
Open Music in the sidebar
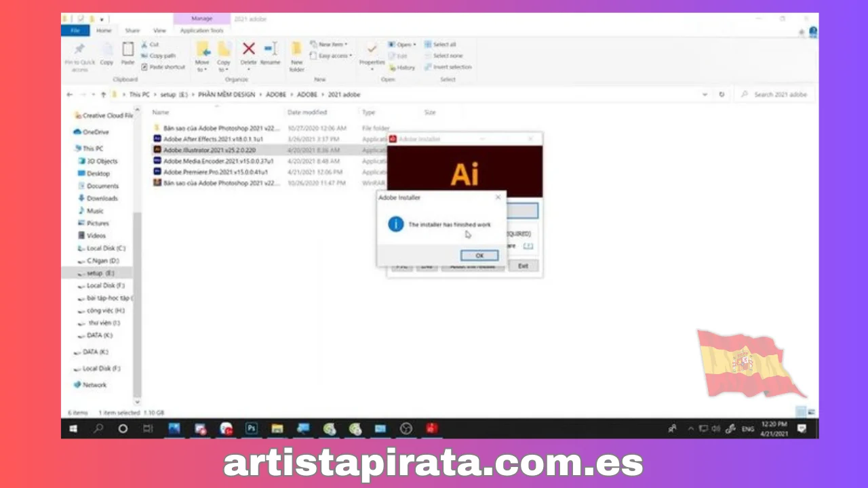[x=91, y=211]
